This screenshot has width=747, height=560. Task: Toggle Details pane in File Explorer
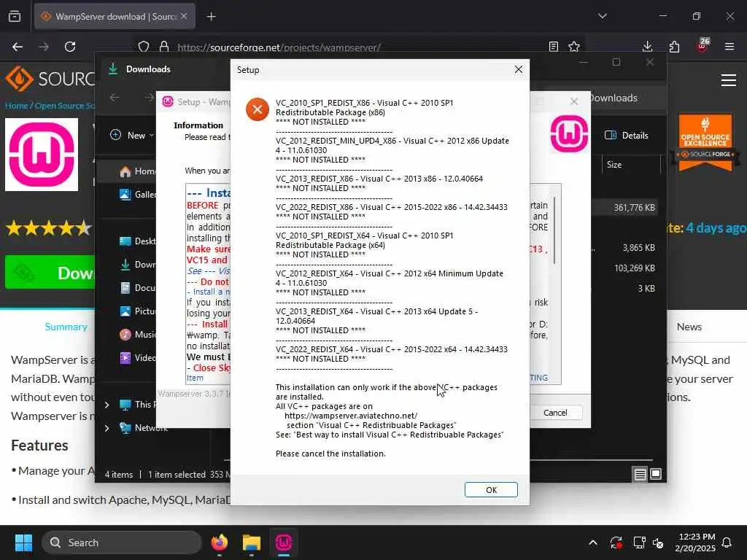pyautogui.click(x=626, y=135)
